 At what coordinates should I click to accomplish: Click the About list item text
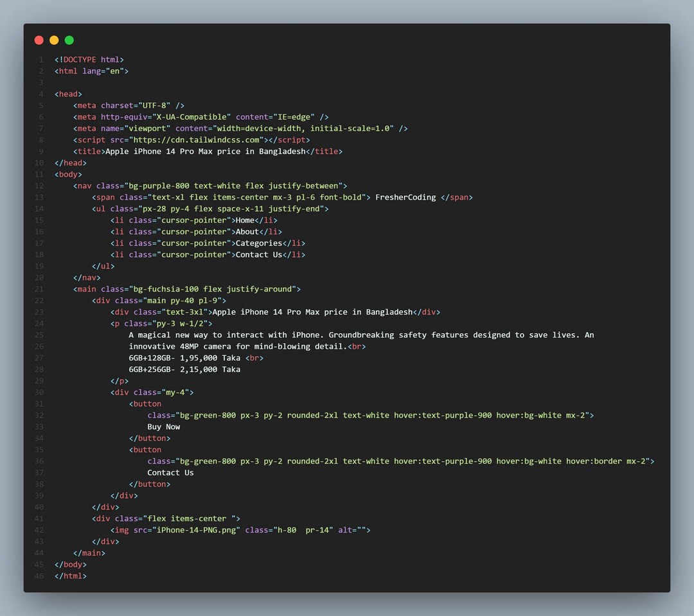point(247,232)
